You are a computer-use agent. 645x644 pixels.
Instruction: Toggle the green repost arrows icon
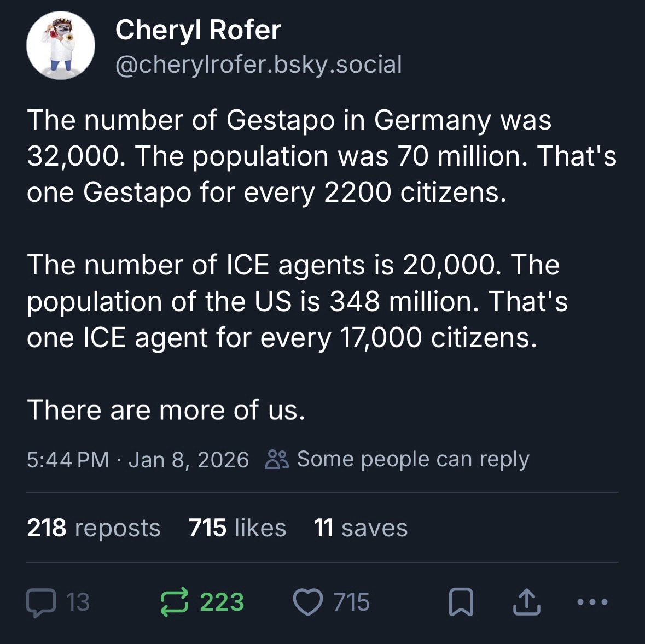pos(175,602)
